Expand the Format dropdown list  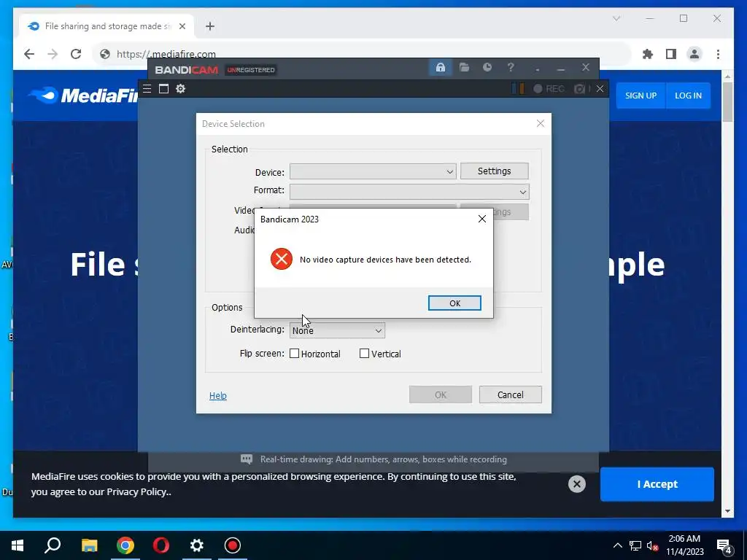pos(522,192)
